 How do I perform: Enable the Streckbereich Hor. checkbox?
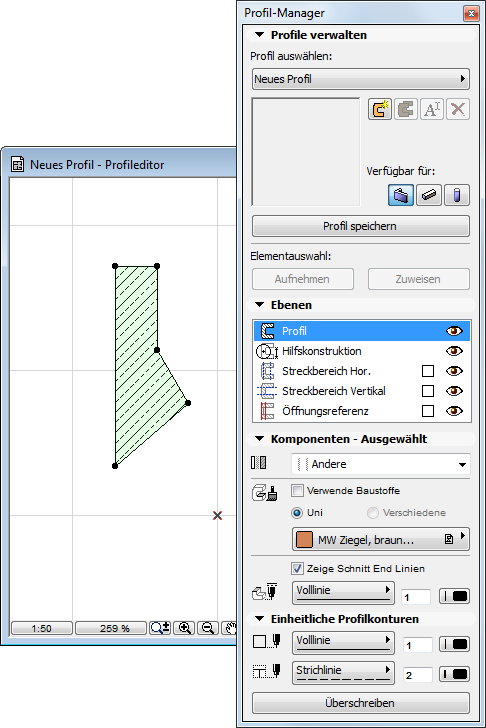pyautogui.click(x=428, y=371)
